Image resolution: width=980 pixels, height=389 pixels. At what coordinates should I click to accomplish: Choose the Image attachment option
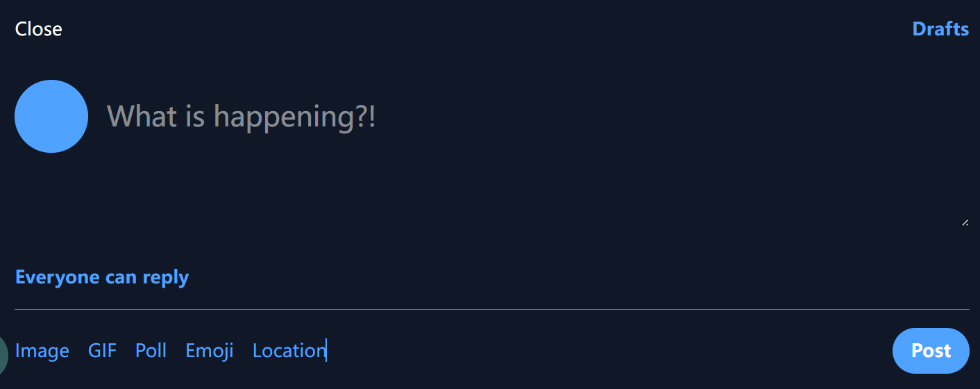42,351
